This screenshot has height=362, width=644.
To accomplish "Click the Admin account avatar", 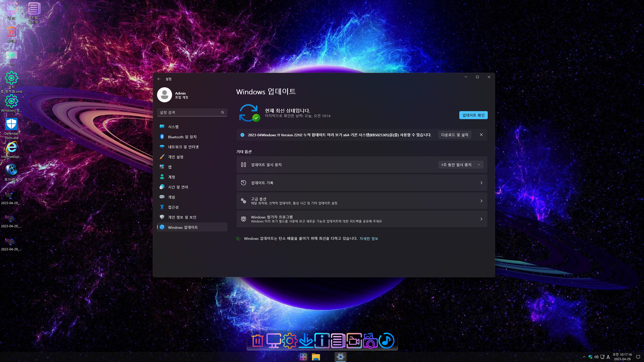I will point(164,95).
